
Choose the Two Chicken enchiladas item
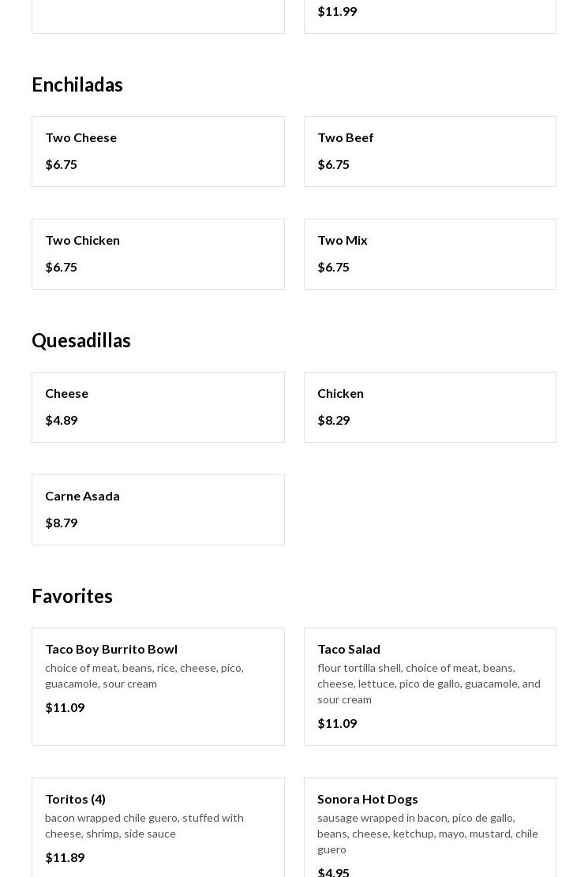(x=158, y=254)
